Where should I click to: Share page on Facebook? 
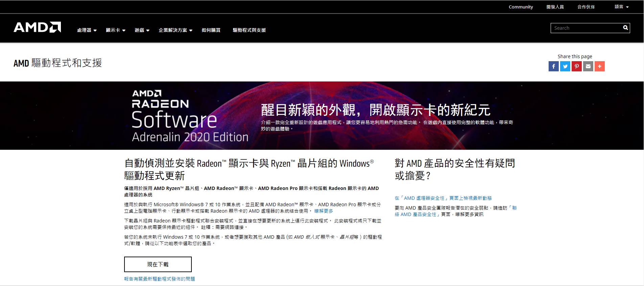click(x=553, y=66)
